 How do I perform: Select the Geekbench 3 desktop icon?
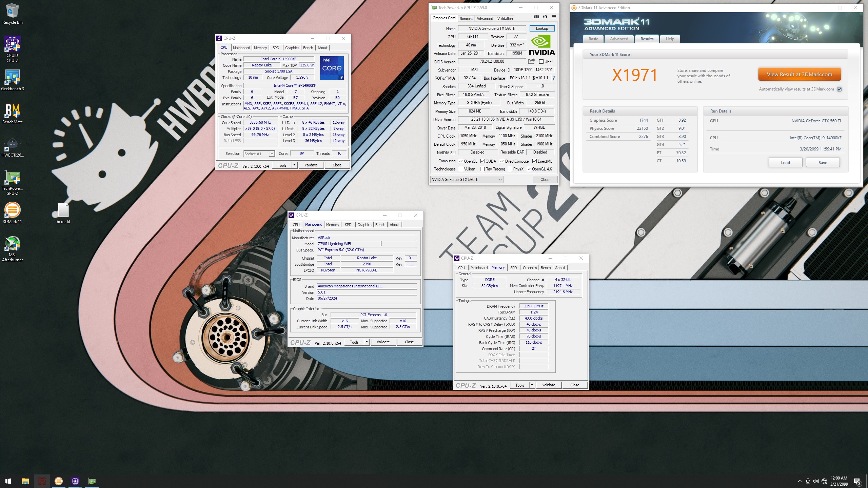pos(13,80)
